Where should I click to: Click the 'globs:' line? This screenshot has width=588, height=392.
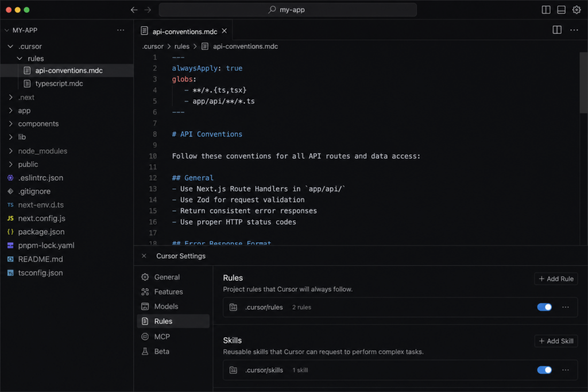(x=184, y=79)
